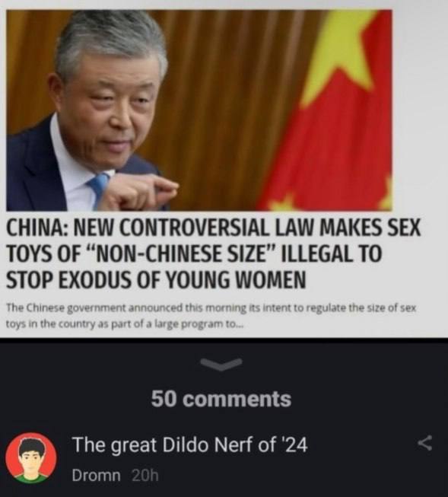
Task: Collapse the post using the down chevron
Action: coord(221,365)
